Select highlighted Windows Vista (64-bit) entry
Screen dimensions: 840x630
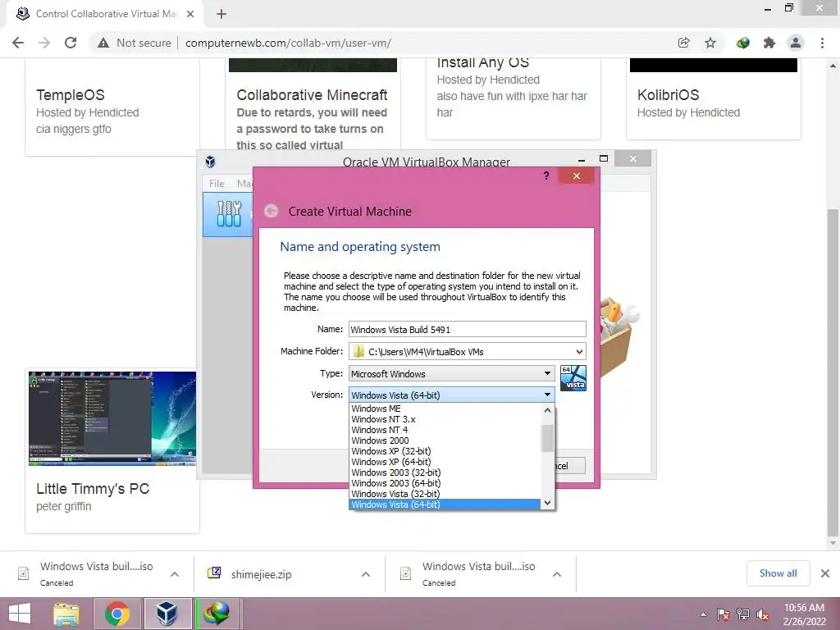pos(445,504)
